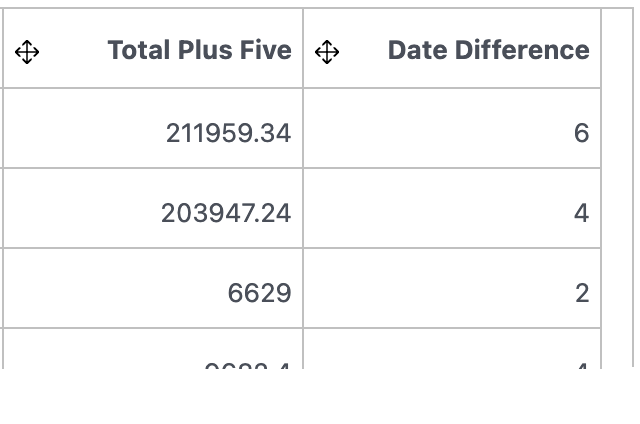This screenshot has height=424, width=640.
Task: Click the divider between the Total Plus Five and Date Difference headers
Action: pyautogui.click(x=303, y=48)
